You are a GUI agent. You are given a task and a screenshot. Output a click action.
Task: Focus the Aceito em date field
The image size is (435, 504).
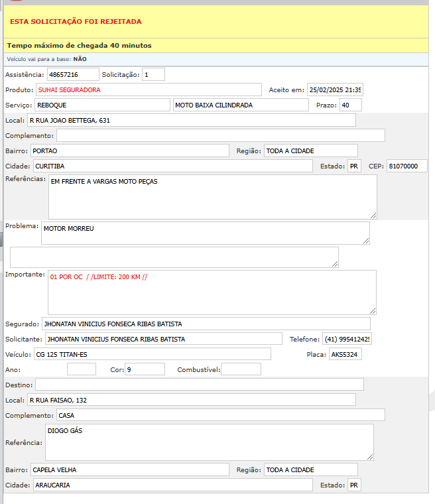pyautogui.click(x=335, y=90)
